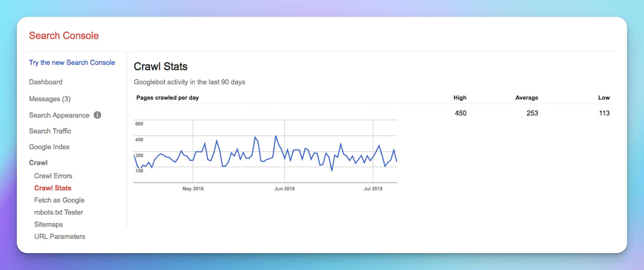Click the 300 y-axis label

pyautogui.click(x=139, y=155)
